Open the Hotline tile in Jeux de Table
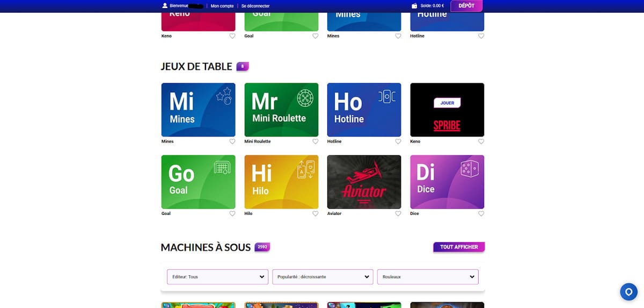Image resolution: width=644 pixels, height=308 pixels. pos(364,110)
